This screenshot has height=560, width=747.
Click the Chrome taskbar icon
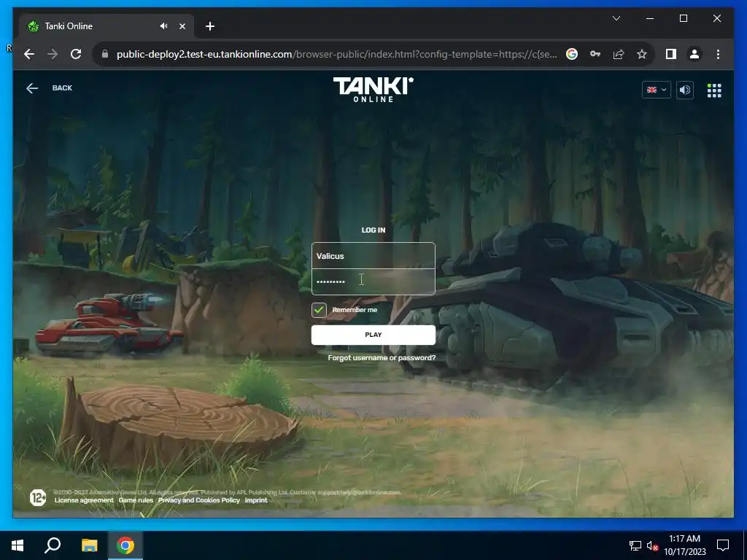tap(125, 545)
